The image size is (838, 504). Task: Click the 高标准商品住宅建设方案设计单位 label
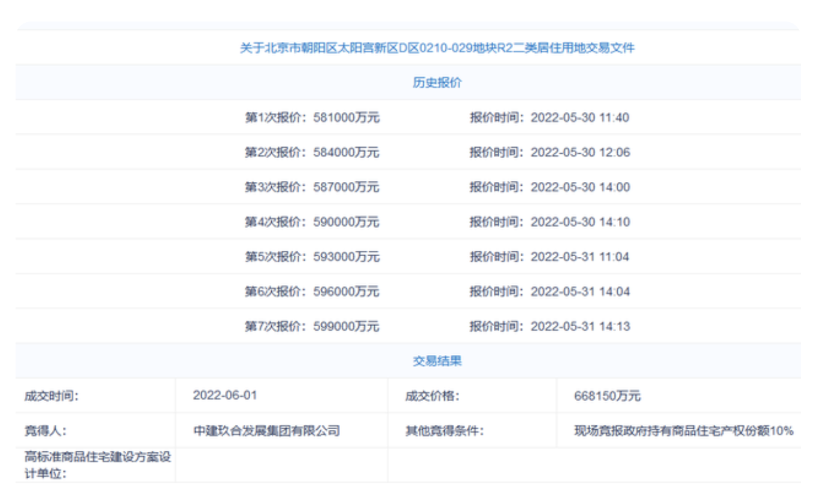click(98, 465)
